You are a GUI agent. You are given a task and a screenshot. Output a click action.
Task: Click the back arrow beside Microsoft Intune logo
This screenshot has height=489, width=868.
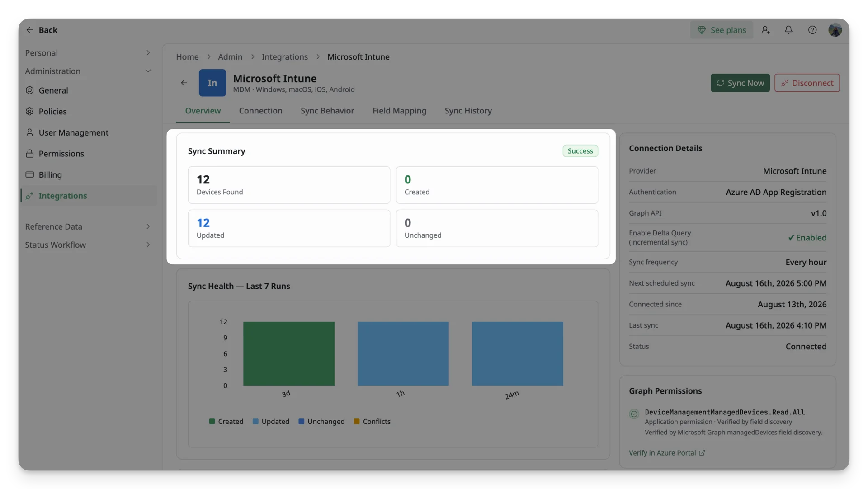coord(184,83)
